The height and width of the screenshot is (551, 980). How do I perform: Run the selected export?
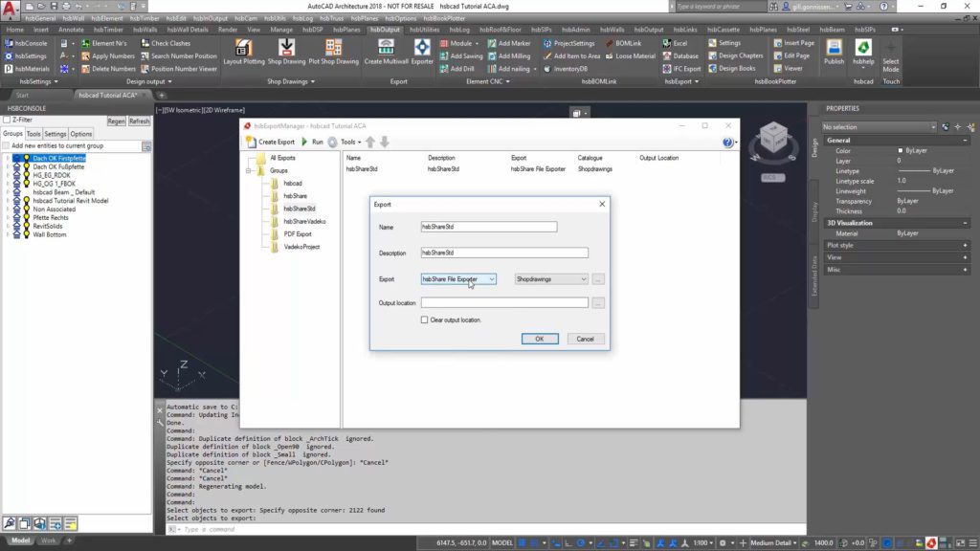[x=312, y=142]
